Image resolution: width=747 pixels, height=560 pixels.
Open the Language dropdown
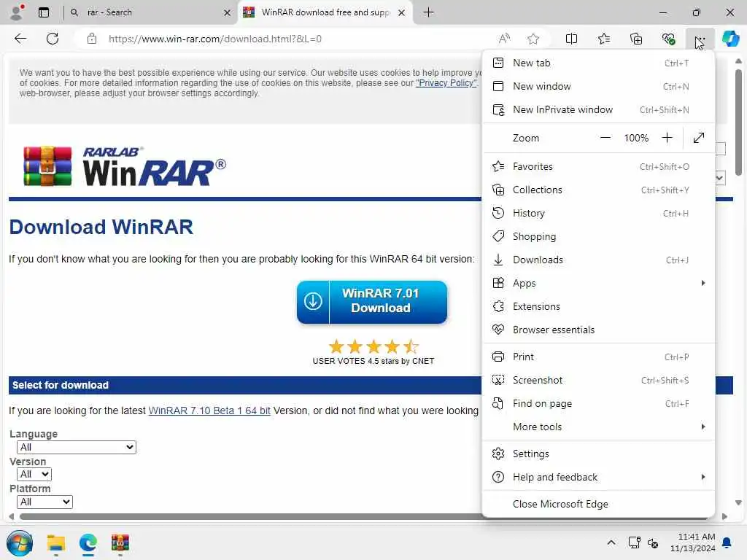tap(76, 447)
